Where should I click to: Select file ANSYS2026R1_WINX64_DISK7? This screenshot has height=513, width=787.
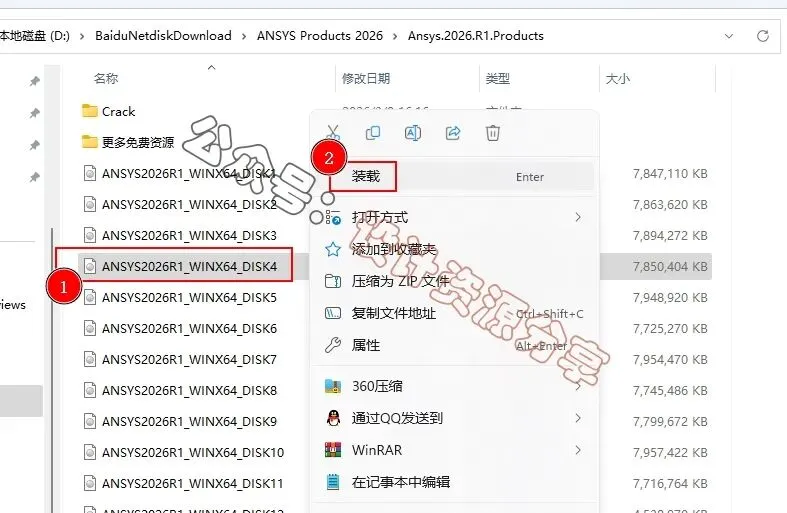pyautogui.click(x=189, y=360)
